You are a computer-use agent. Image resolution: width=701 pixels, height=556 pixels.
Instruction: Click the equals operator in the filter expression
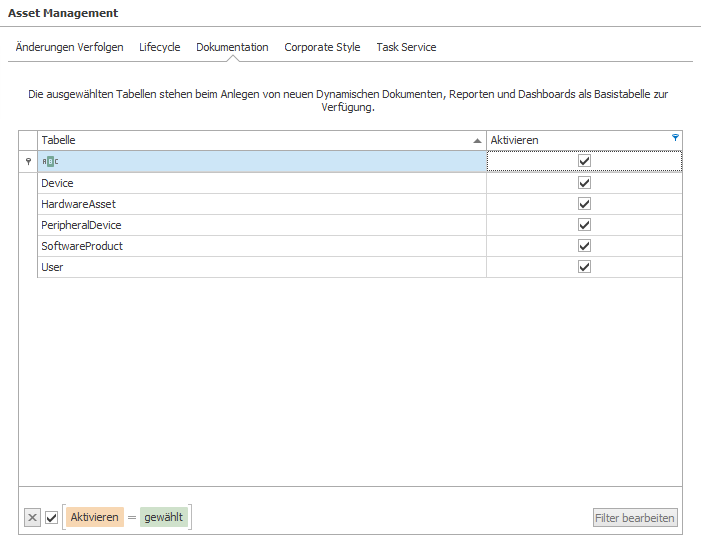132,518
